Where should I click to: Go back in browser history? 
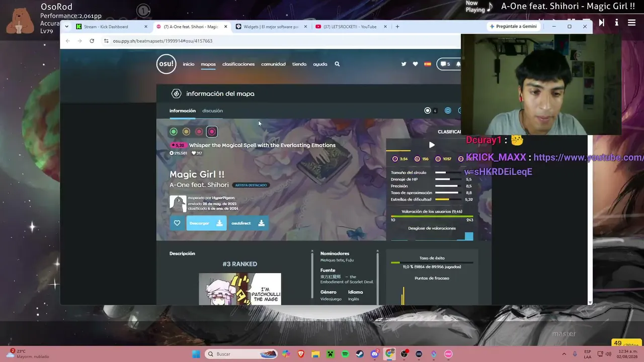(x=67, y=41)
